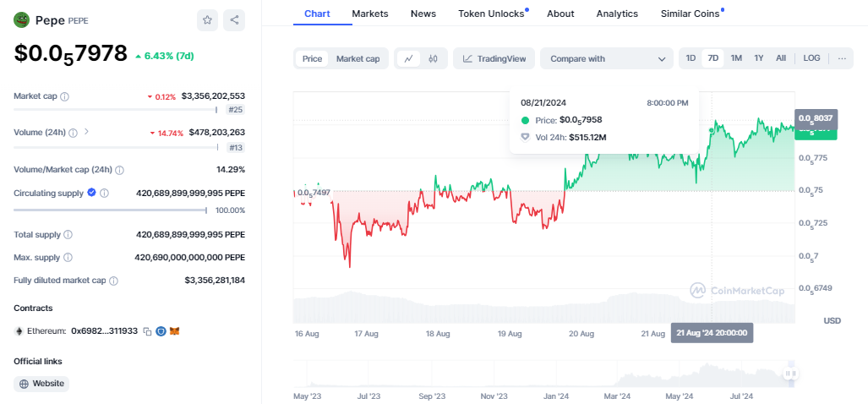Viewport: 868px width, 404px height.
Task: Click volume rank #13 badge
Action: click(x=235, y=147)
